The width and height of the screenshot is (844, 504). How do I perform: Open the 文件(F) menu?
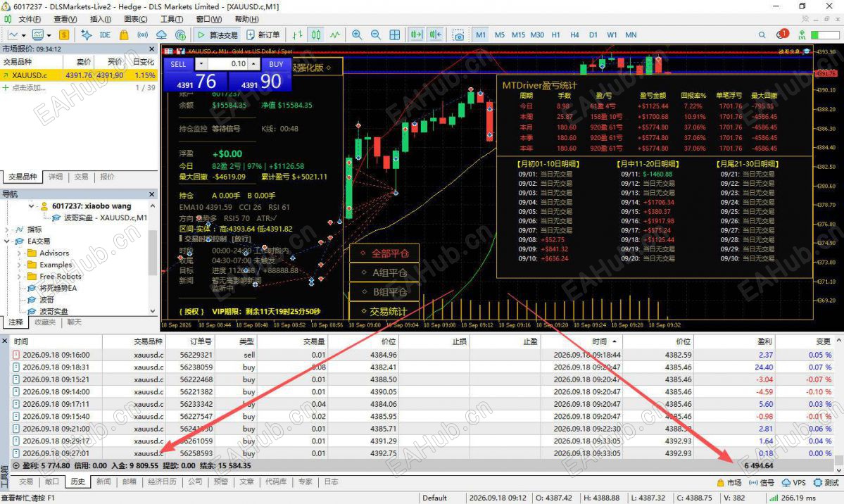[29, 20]
